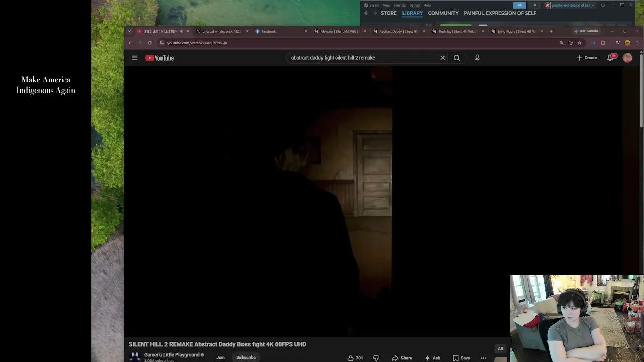The width and height of the screenshot is (644, 362).
Task: Open Steam LIBRARY section
Action: point(412,13)
